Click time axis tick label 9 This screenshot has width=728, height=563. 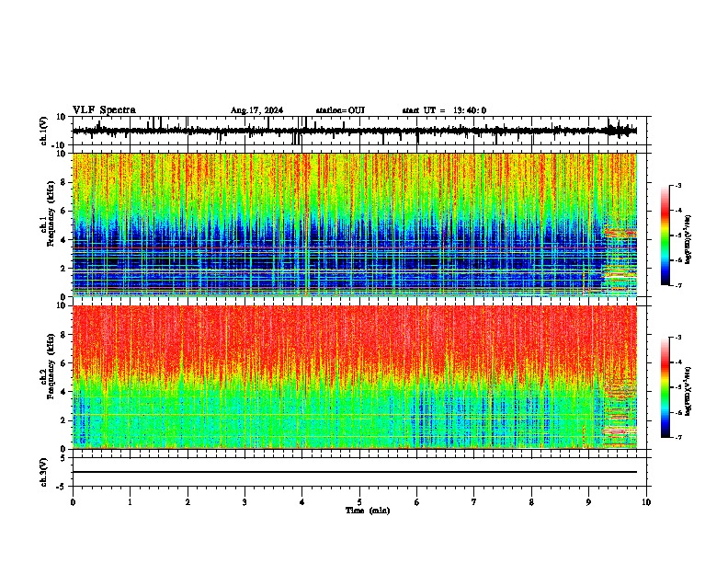pyautogui.click(x=588, y=502)
